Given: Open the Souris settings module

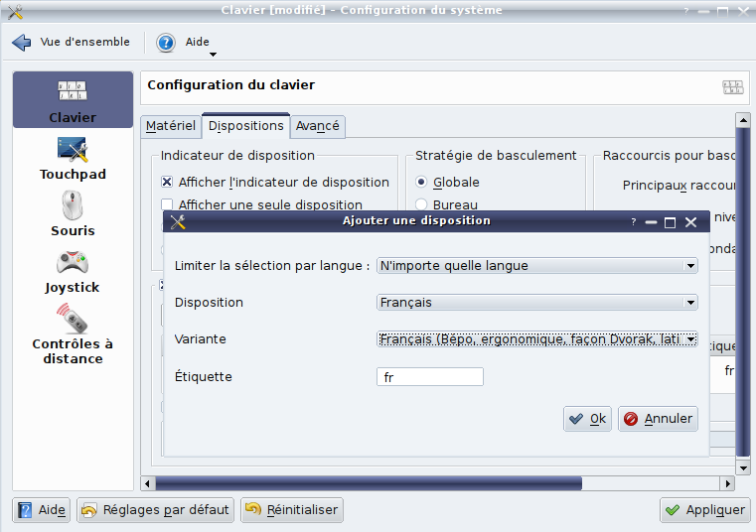Looking at the screenshot, I should (x=73, y=214).
